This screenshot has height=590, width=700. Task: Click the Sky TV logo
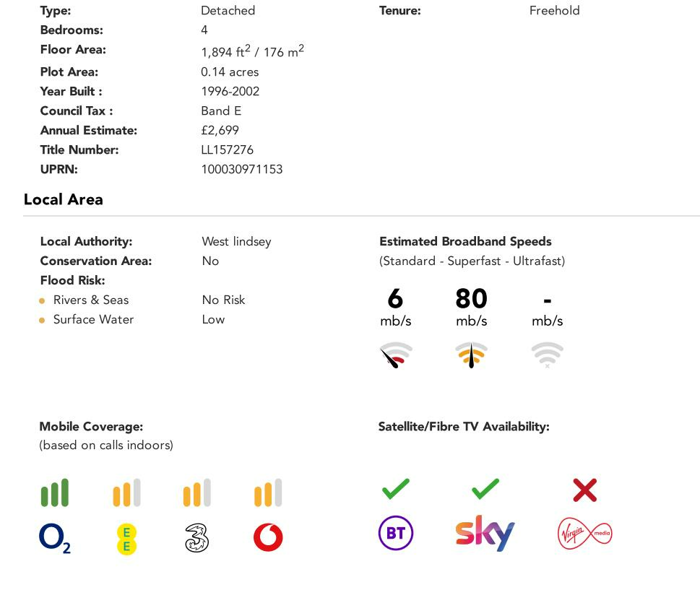coord(485,533)
